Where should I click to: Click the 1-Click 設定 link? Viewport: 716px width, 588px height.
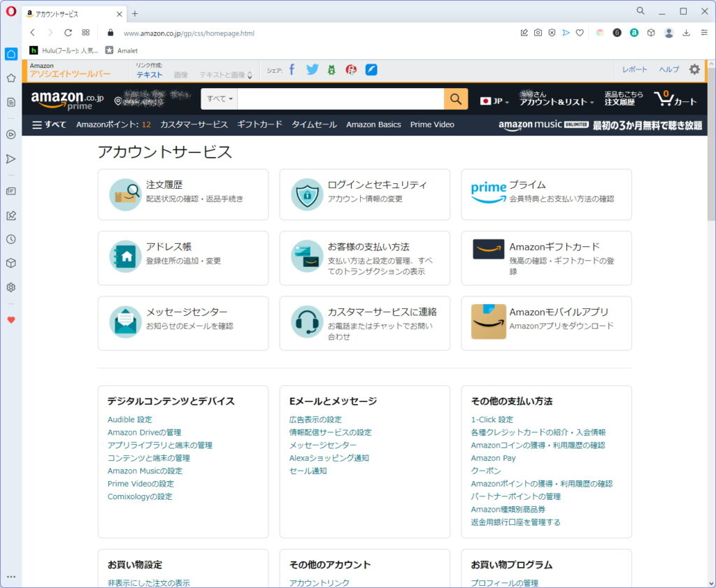[492, 420]
